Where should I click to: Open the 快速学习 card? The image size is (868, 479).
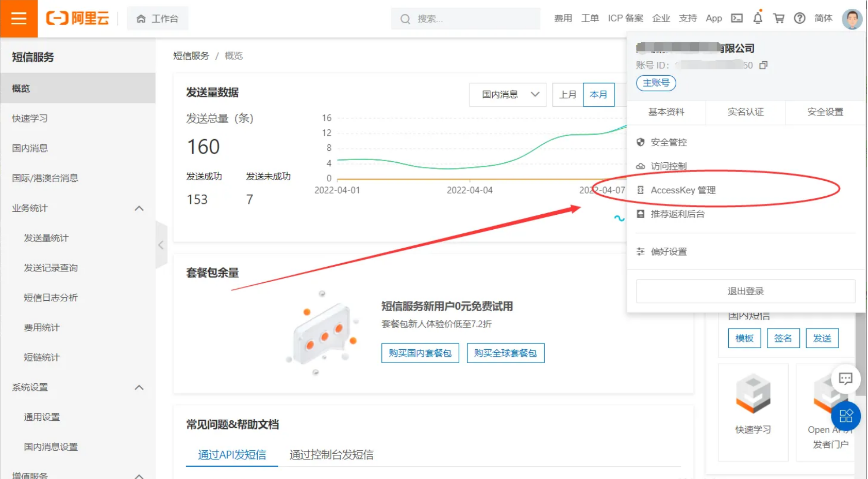tap(753, 412)
